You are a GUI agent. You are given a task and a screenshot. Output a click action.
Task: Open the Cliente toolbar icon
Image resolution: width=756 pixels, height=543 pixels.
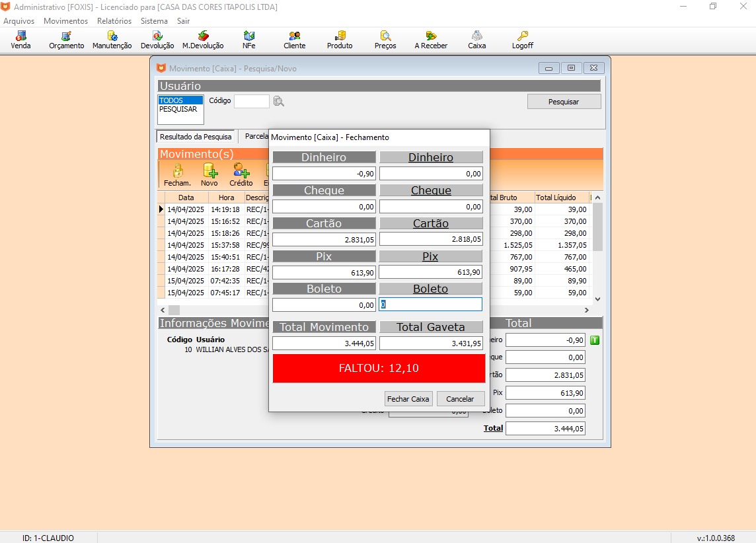(x=294, y=36)
